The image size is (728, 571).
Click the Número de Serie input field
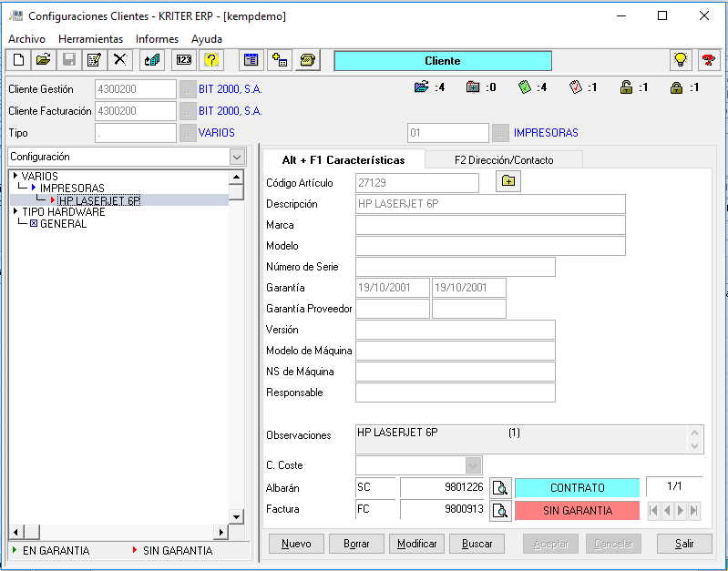(456, 267)
